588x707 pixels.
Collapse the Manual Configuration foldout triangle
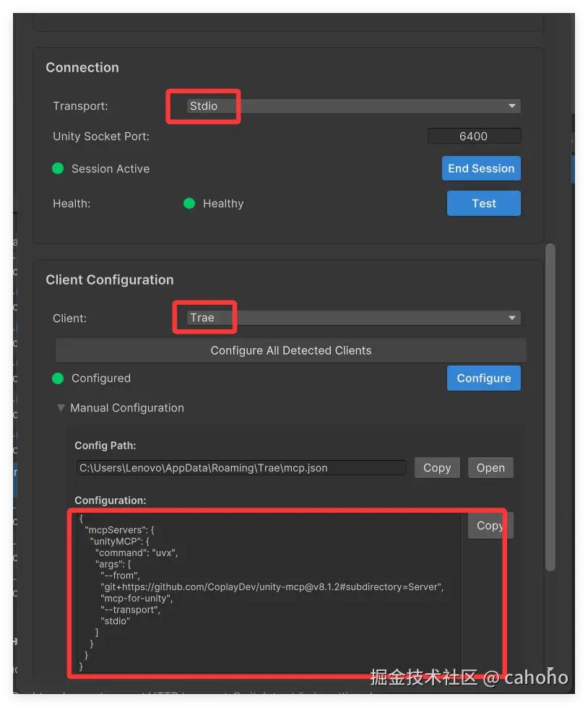pos(61,408)
